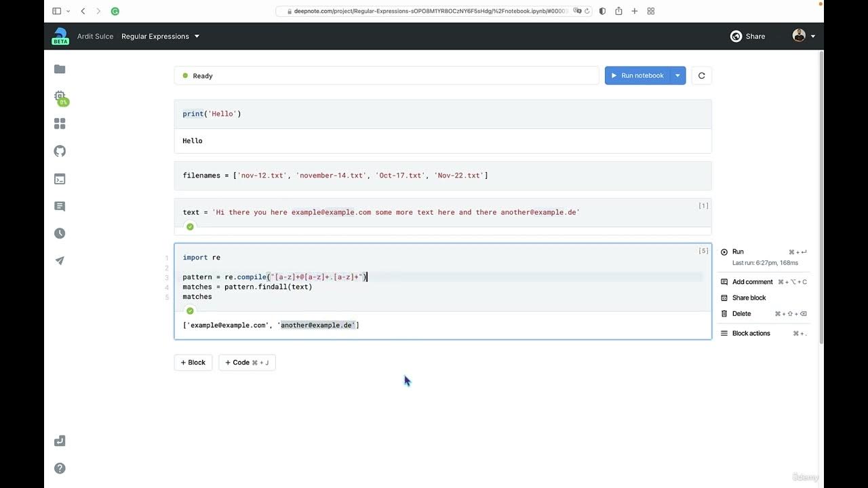
Task: Open the GitHub sidebar icon
Action: pos(60,151)
